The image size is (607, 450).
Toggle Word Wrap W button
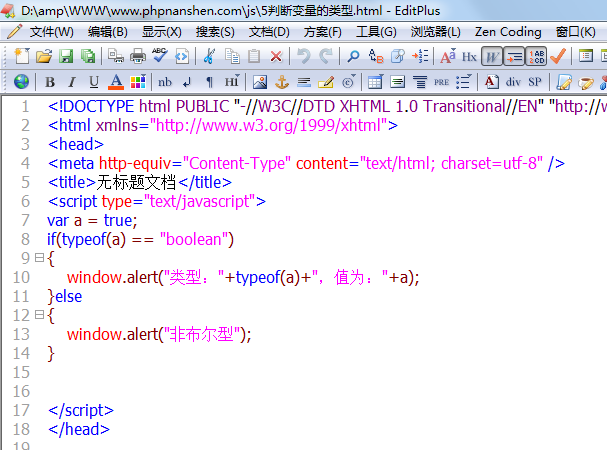(492, 57)
